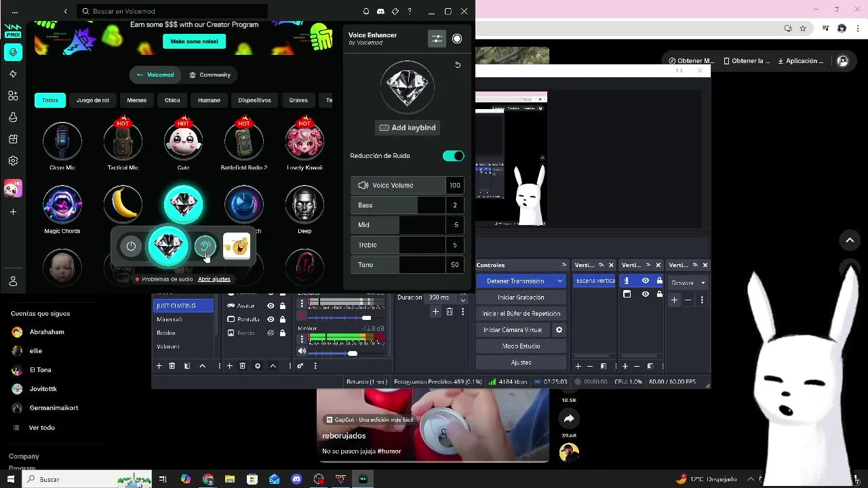
Task: Open source properties gear in OBS sources toolbar
Action: coord(258,366)
